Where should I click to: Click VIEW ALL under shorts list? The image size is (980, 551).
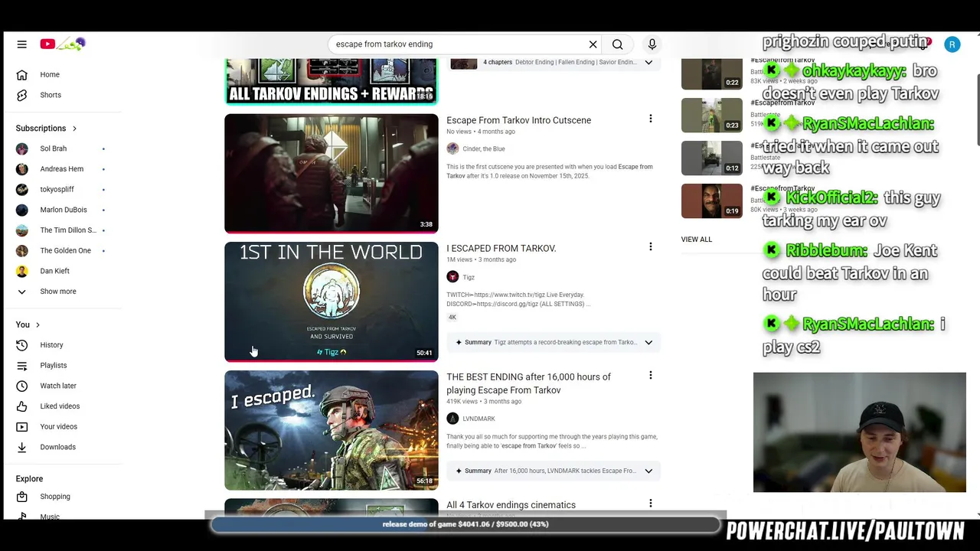tap(696, 240)
